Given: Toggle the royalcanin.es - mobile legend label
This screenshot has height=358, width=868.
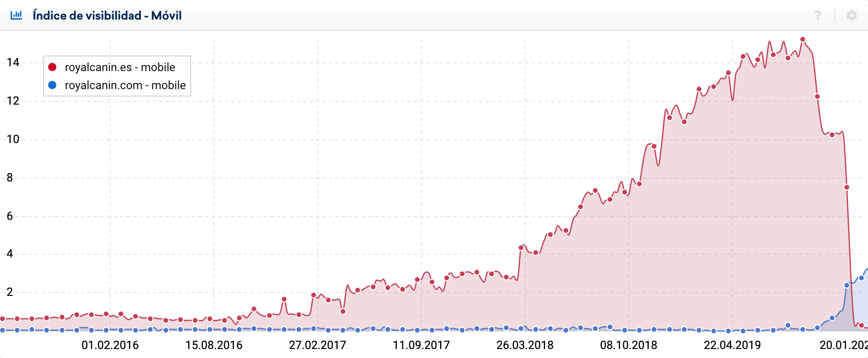Looking at the screenshot, I should pyautogui.click(x=120, y=67).
